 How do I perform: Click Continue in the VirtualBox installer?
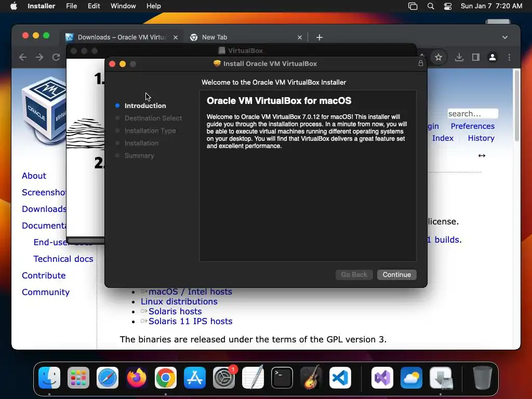[396, 274]
